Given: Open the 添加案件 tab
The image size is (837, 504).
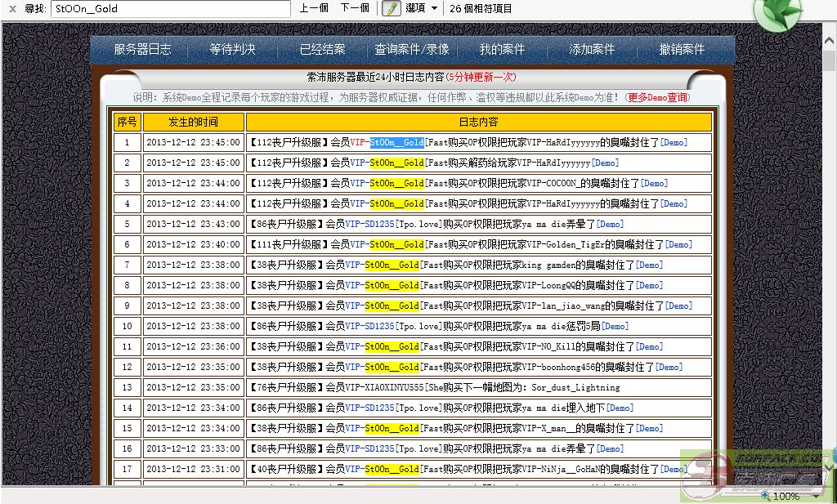Looking at the screenshot, I should [592, 49].
